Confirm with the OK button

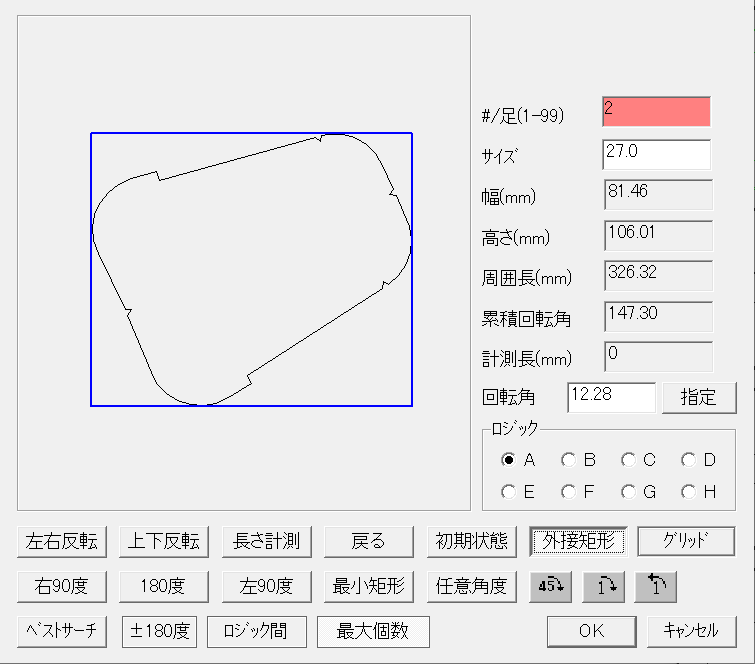592,631
